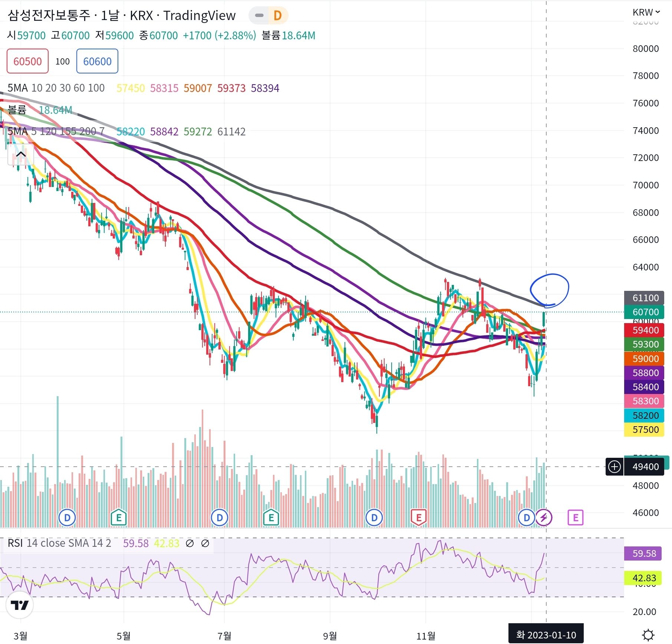Click the 60700 current price label
Viewport: 672px width, 644px height.
(x=645, y=312)
